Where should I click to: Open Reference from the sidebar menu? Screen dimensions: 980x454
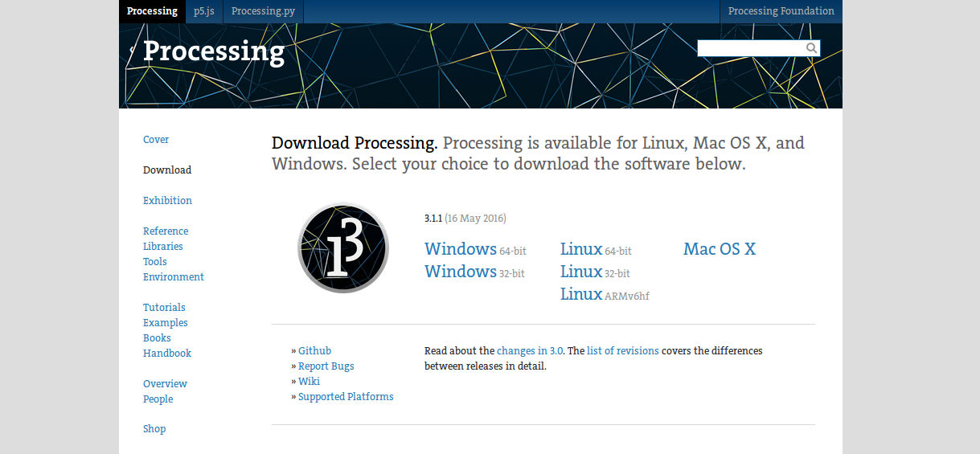[x=166, y=231]
